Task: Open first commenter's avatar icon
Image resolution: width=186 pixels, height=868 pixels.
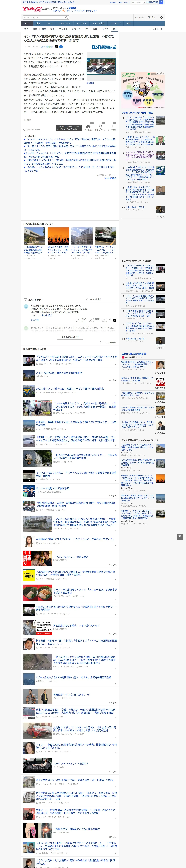Action: 26,306
